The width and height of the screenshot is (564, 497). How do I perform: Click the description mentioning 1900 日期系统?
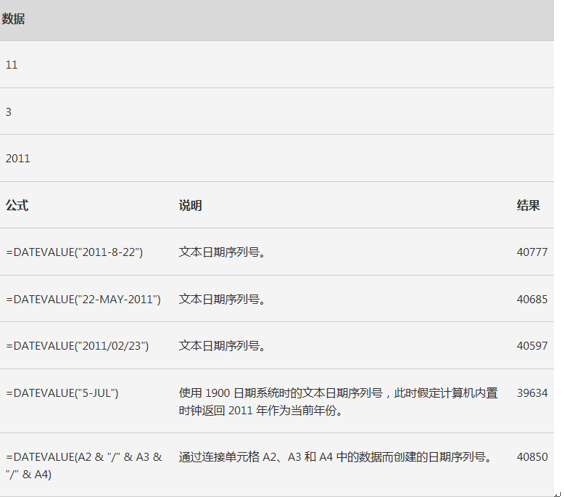pos(338,402)
